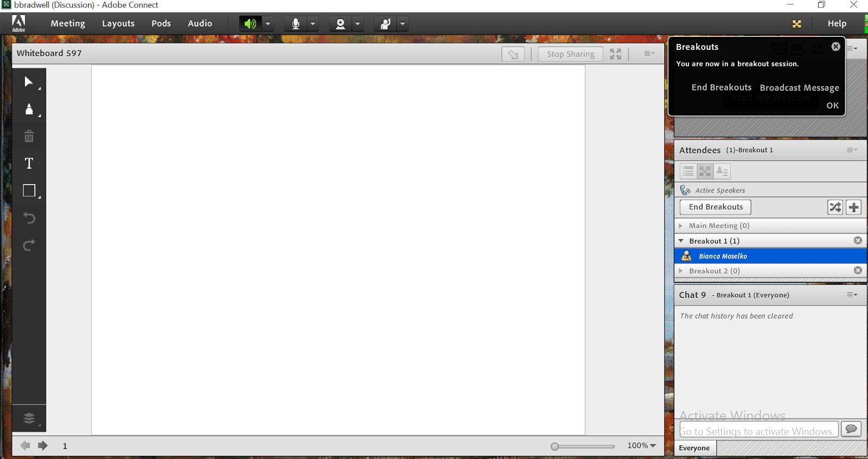This screenshot has height=459, width=868.
Task: Toggle whiteboard full screen icon
Action: tap(615, 54)
